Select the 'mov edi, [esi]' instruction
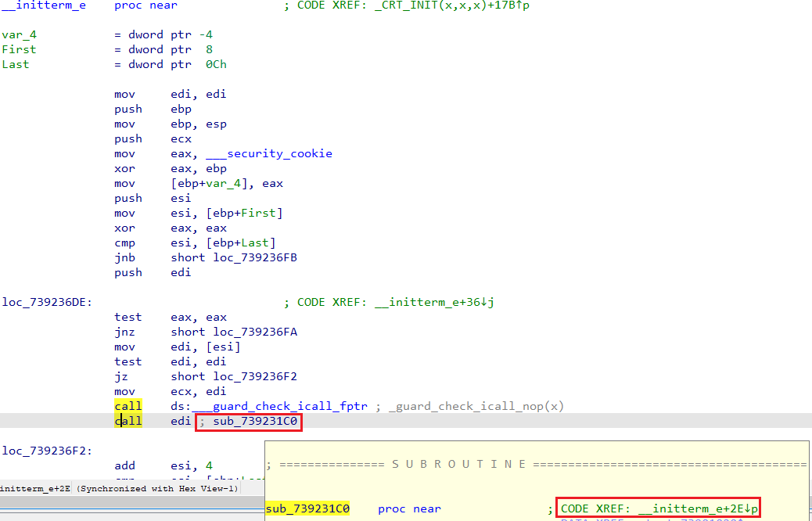 pos(177,347)
